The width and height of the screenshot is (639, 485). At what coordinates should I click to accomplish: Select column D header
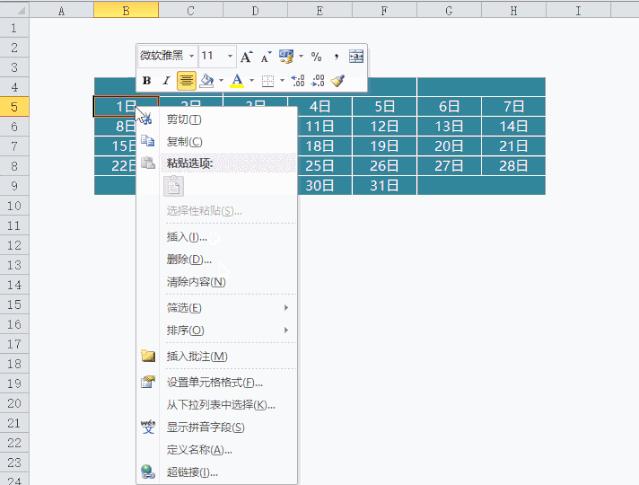(255, 10)
